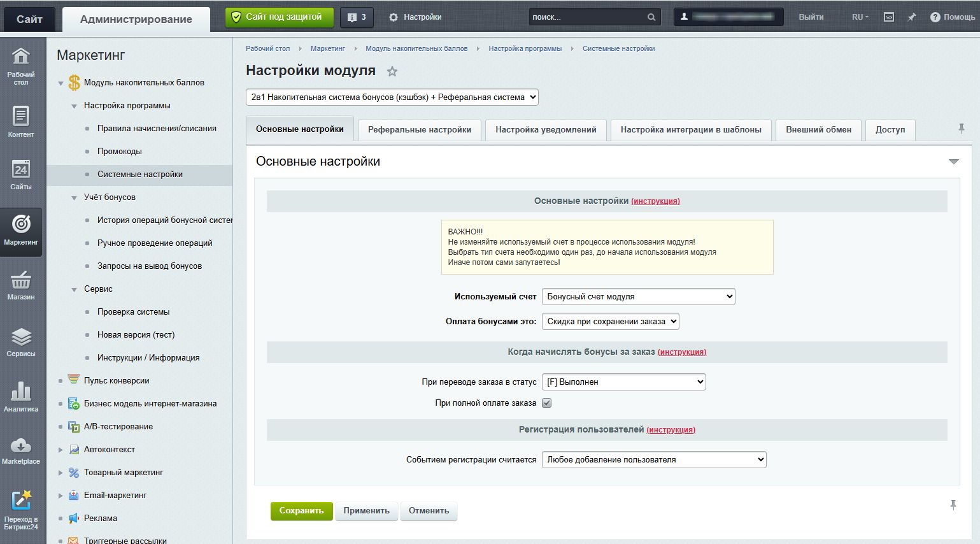Click the green Сохранить button
The width and height of the screenshot is (980, 544).
pyautogui.click(x=302, y=511)
